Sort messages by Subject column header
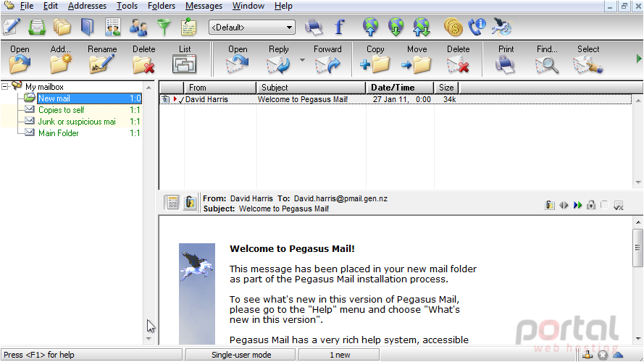This screenshot has height=362, width=644. tap(311, 88)
